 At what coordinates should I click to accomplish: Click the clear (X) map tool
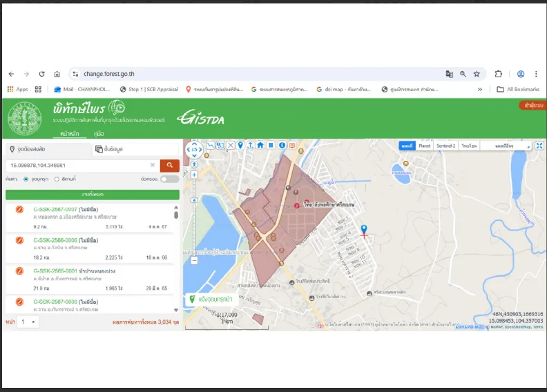pos(230,146)
